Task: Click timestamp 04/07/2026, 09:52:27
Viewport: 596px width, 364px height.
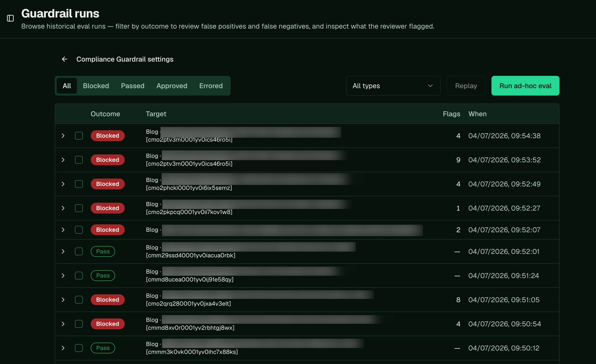Action: click(x=504, y=208)
